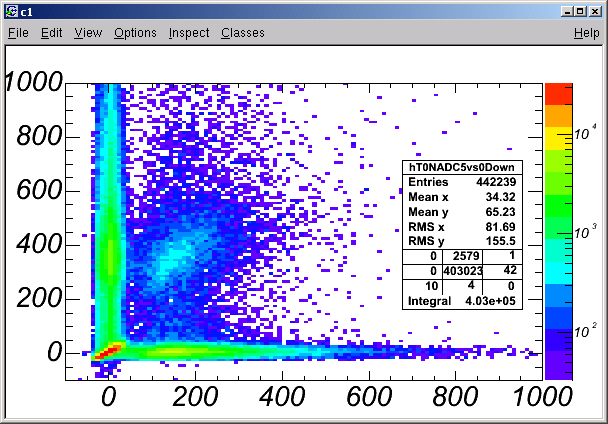Click the Mean y 65.23 row
Screen dimensions: 608x424
(x=462, y=212)
